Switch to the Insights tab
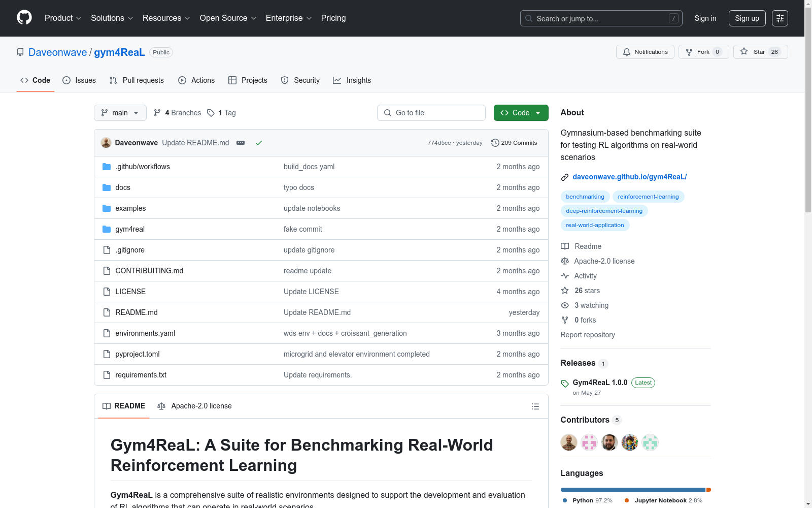 click(x=352, y=80)
